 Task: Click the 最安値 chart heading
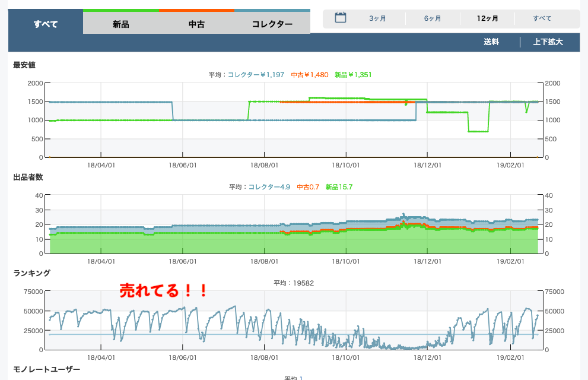24,65
